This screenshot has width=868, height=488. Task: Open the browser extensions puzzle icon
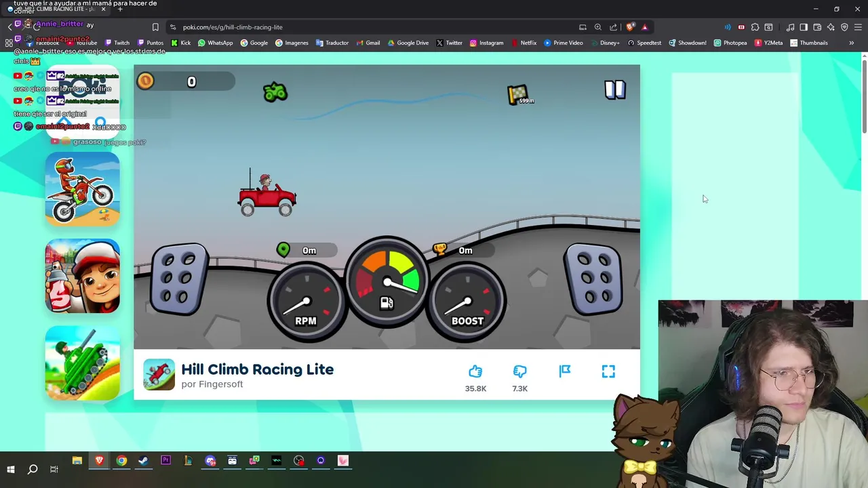pyautogui.click(x=755, y=27)
